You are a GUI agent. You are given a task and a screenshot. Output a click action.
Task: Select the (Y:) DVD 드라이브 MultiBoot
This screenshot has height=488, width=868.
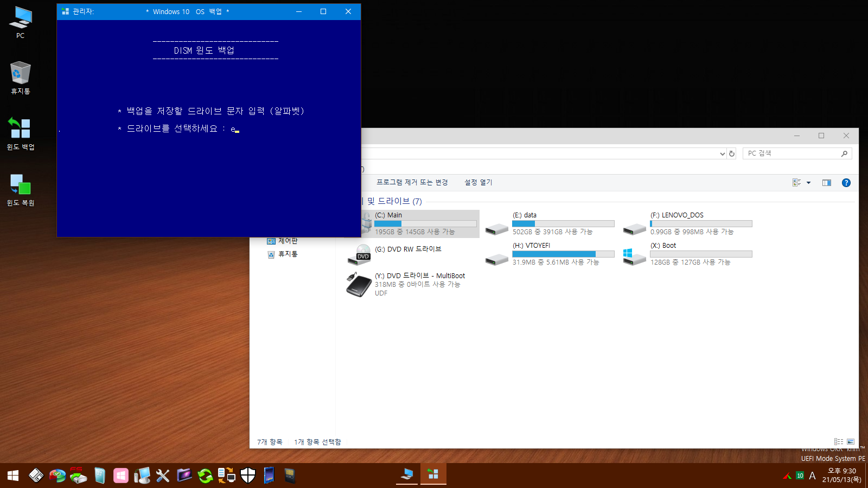click(x=406, y=285)
